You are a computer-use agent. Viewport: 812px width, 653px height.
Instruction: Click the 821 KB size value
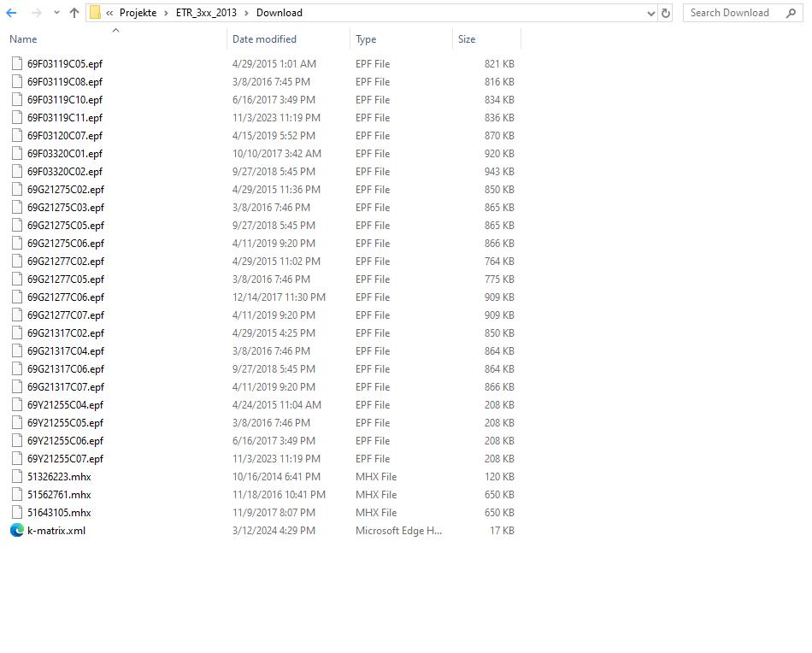coord(499,64)
